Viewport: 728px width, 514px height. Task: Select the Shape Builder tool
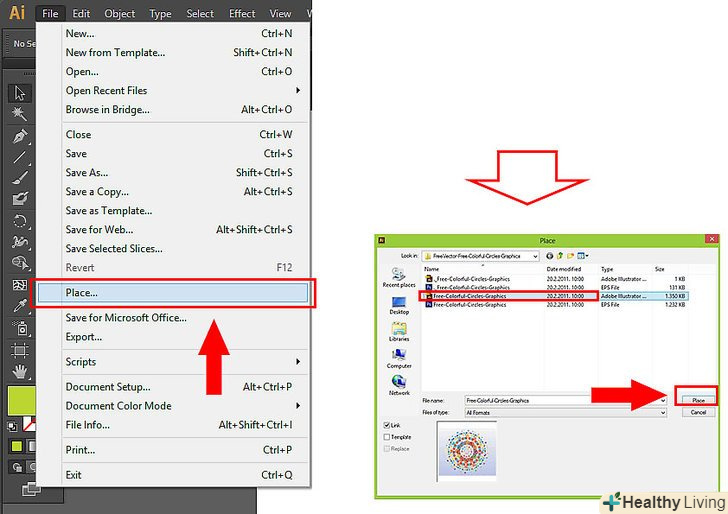[x=20, y=263]
